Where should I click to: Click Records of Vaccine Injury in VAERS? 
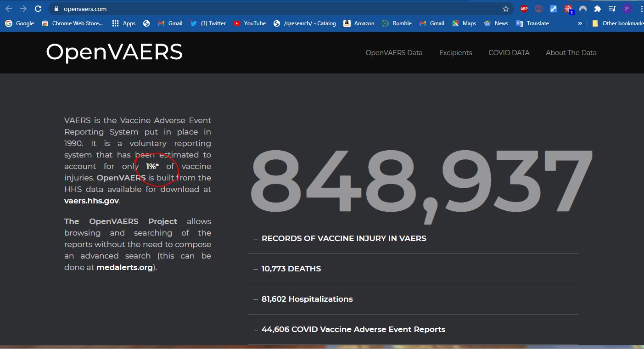coord(344,238)
